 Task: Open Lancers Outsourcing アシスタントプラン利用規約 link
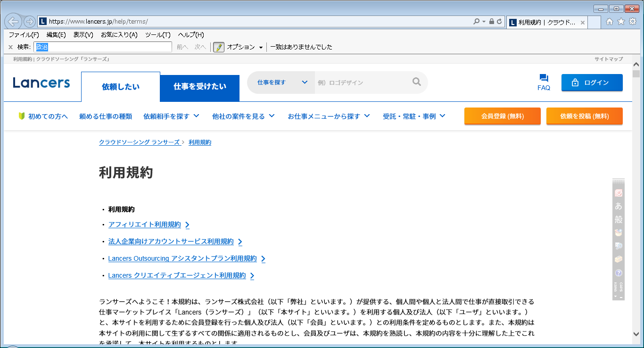pos(182,258)
